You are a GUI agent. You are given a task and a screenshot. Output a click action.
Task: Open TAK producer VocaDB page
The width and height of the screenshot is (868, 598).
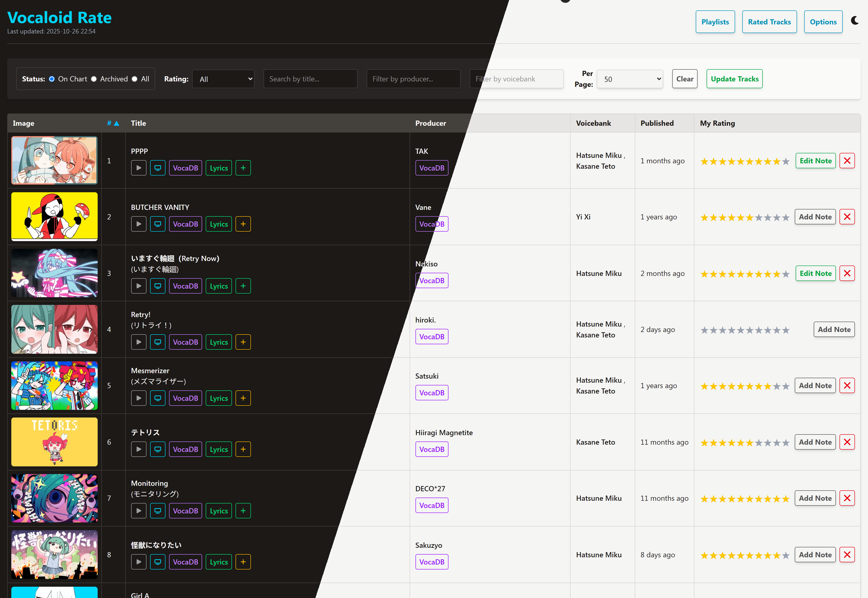coord(432,168)
